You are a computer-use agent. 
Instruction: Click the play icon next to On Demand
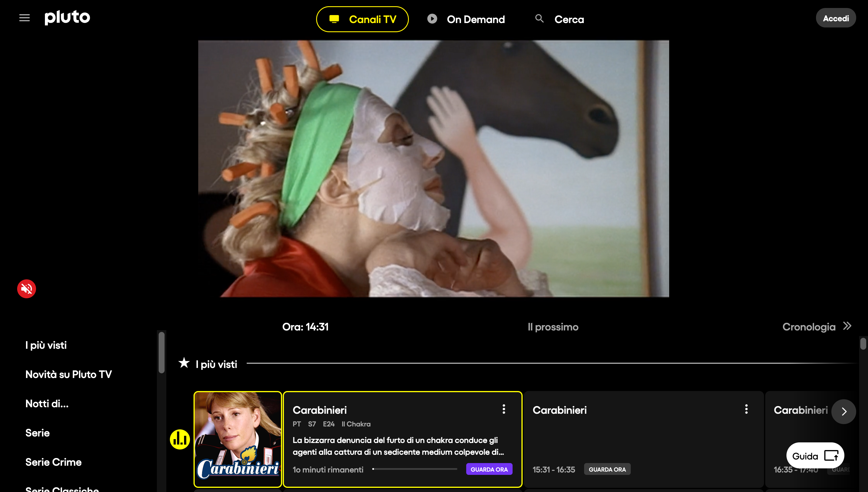432,19
